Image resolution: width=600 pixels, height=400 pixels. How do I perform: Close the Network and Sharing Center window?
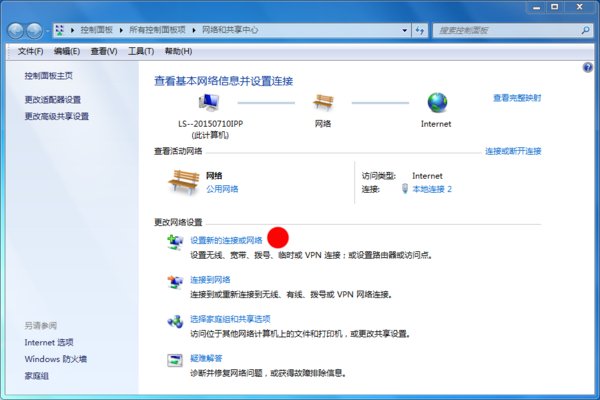click(x=579, y=7)
